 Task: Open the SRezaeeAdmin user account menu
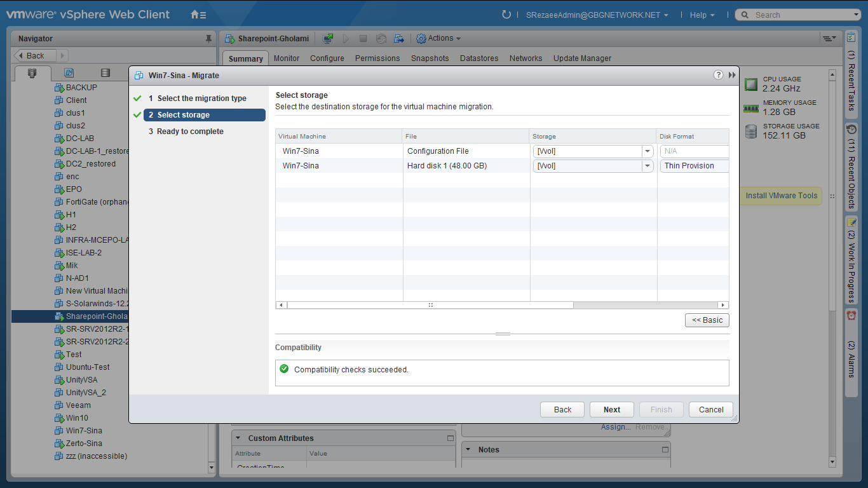tap(597, 15)
